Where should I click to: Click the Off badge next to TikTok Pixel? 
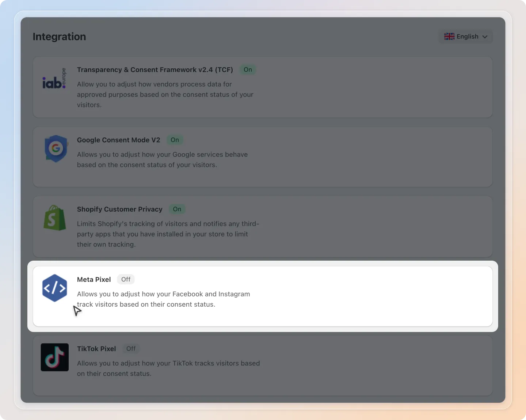click(131, 349)
